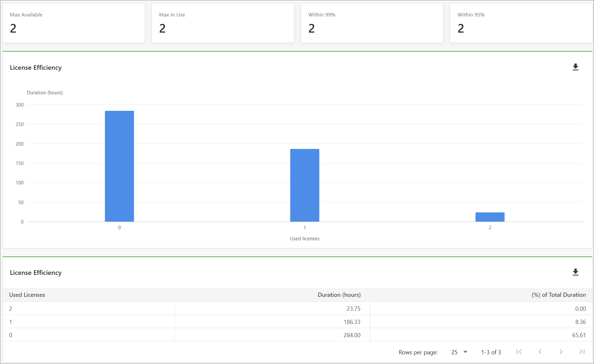594x364 pixels.
Task: Select the Max Available card
Action: [x=74, y=23]
